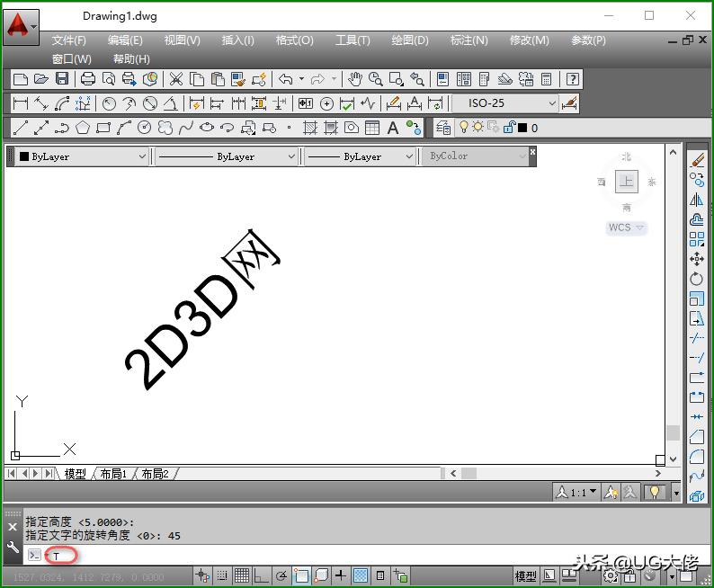Viewport: 714px width, 588px height.
Task: Open the ByLayer linetype dropdown
Action: pos(227,156)
